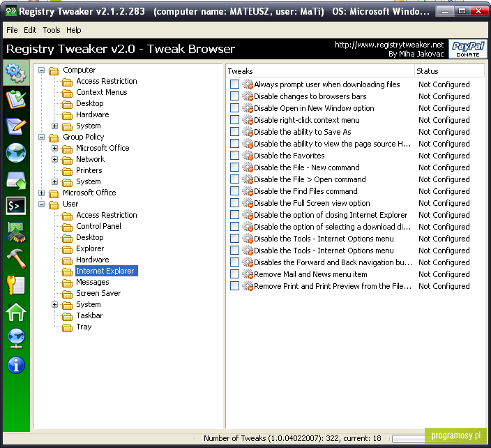Open the hammer tools sidebar icon
The height and width of the screenshot is (448, 491).
(x=16, y=259)
